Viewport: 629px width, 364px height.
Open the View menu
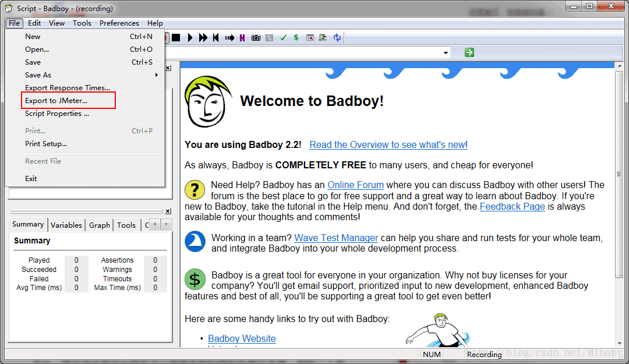[x=56, y=23]
